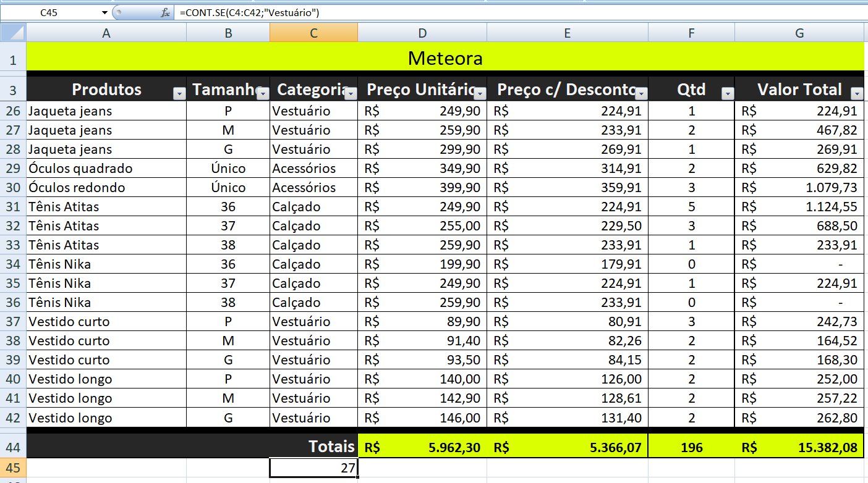868x483 pixels.
Task: Select total value 688,50 cell
Action: [799, 226]
